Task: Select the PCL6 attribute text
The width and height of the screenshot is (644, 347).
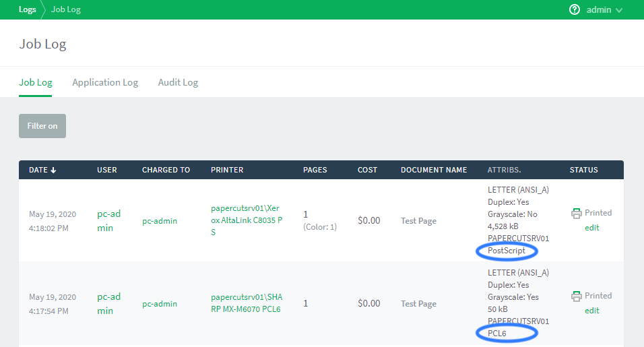Action: point(496,334)
